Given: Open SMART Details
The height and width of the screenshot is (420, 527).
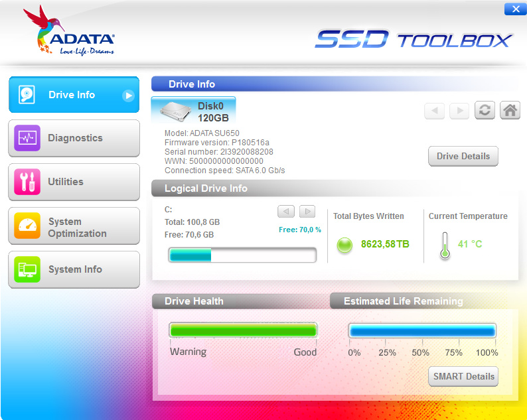Looking at the screenshot, I should 463,376.
